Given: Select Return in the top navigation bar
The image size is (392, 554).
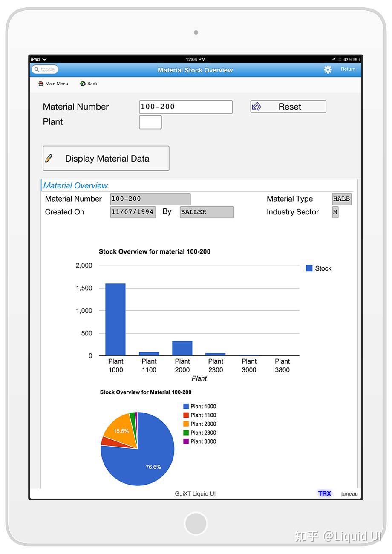Looking at the screenshot, I should [348, 69].
